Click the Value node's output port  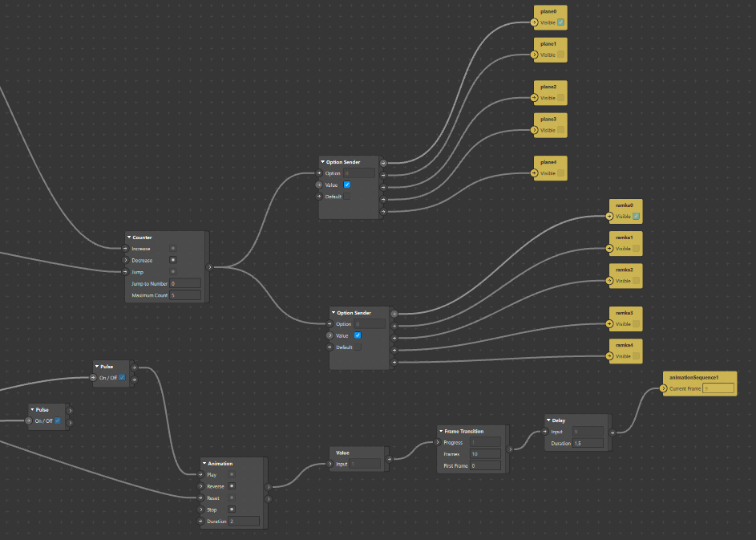390,460
